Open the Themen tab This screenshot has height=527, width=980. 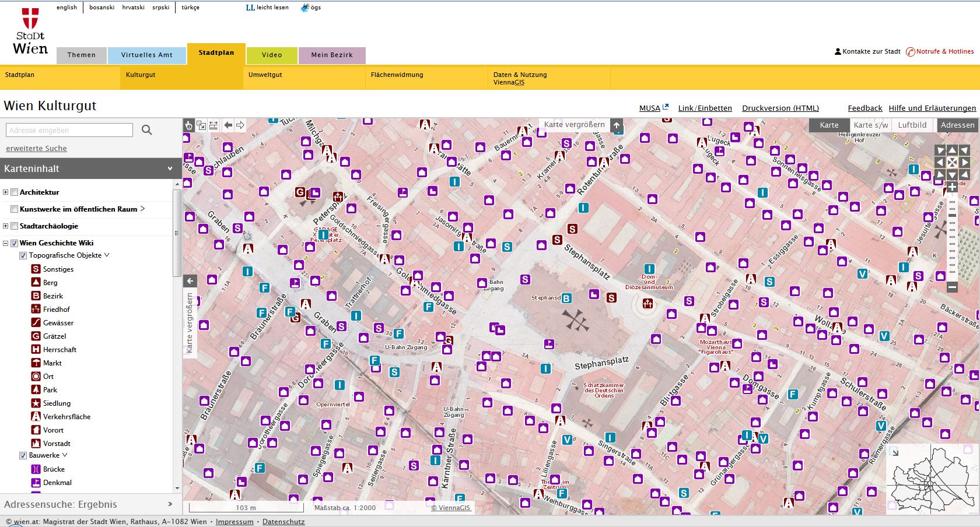81,55
